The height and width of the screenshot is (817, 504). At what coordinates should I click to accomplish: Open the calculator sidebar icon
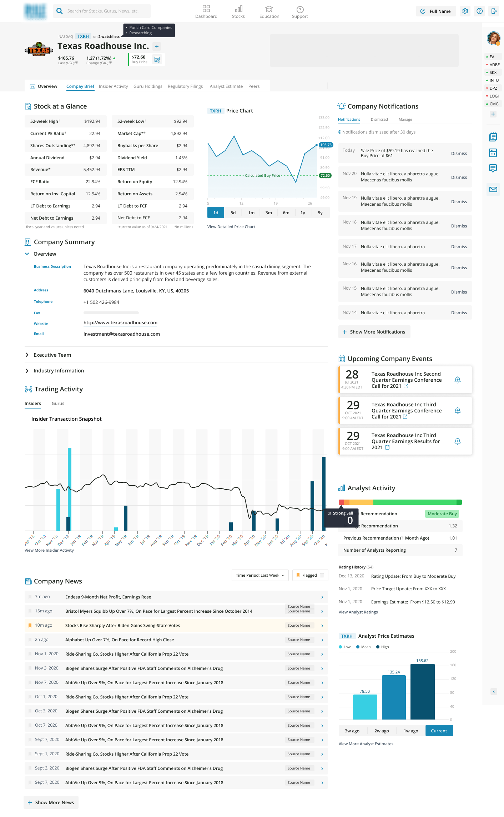point(493,153)
